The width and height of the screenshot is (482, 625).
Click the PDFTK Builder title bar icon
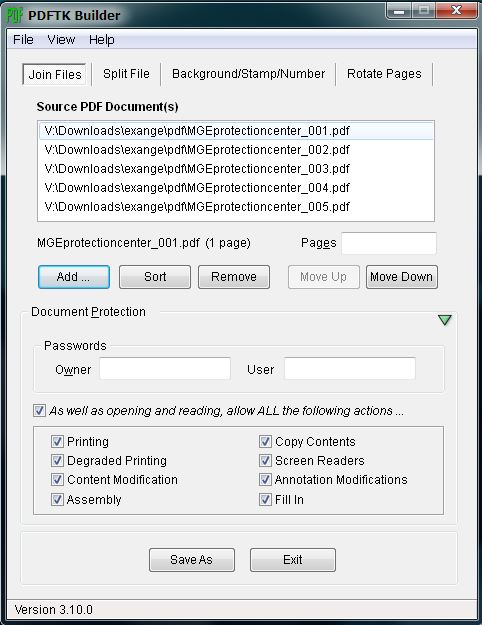[x=14, y=15]
